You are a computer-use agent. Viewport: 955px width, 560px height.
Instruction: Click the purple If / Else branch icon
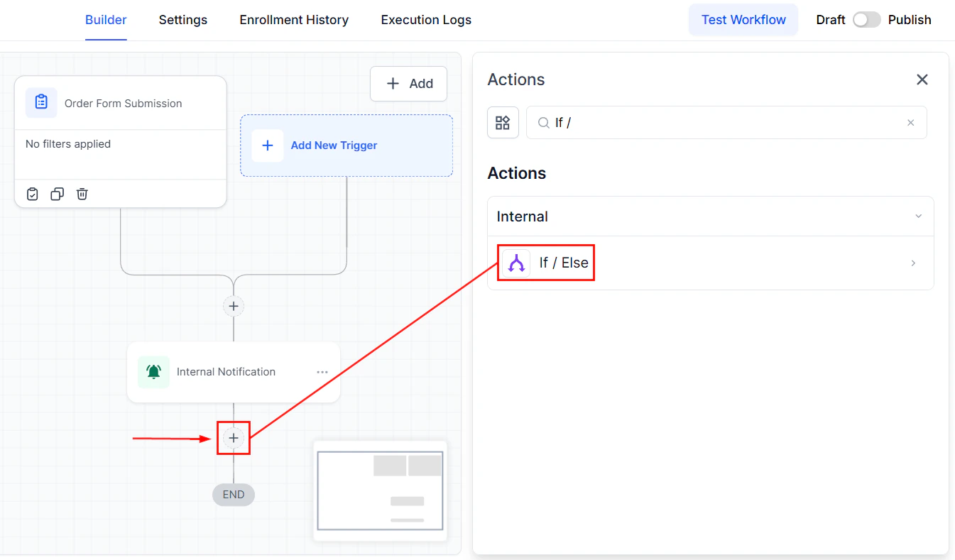pos(516,263)
